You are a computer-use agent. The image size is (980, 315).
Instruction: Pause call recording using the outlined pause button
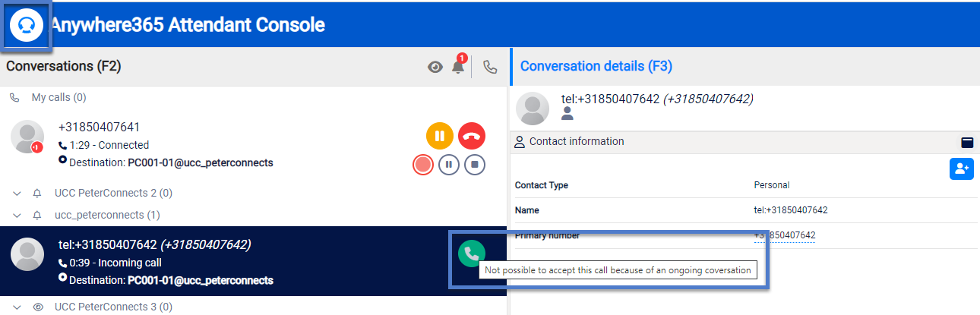click(x=449, y=164)
